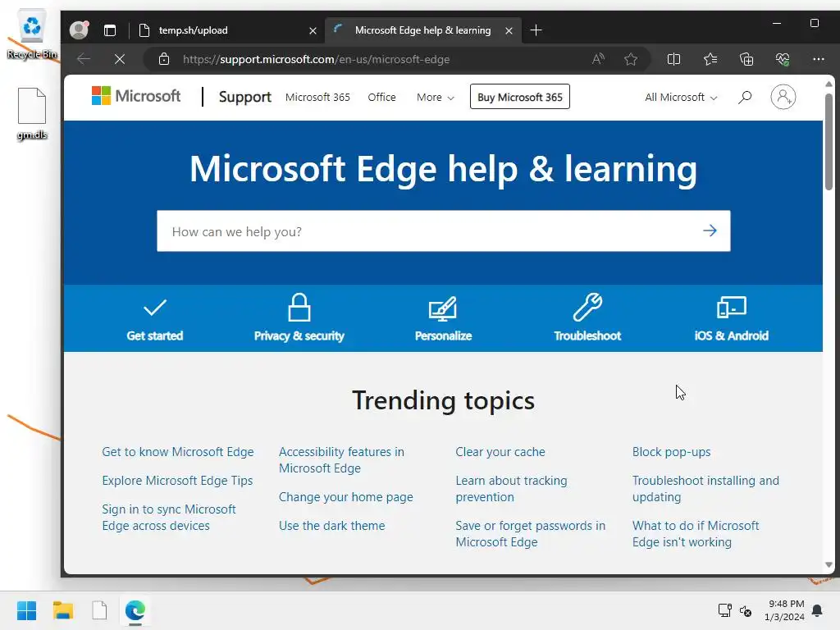Open Change your home page link
The image size is (840, 630).
click(345, 496)
